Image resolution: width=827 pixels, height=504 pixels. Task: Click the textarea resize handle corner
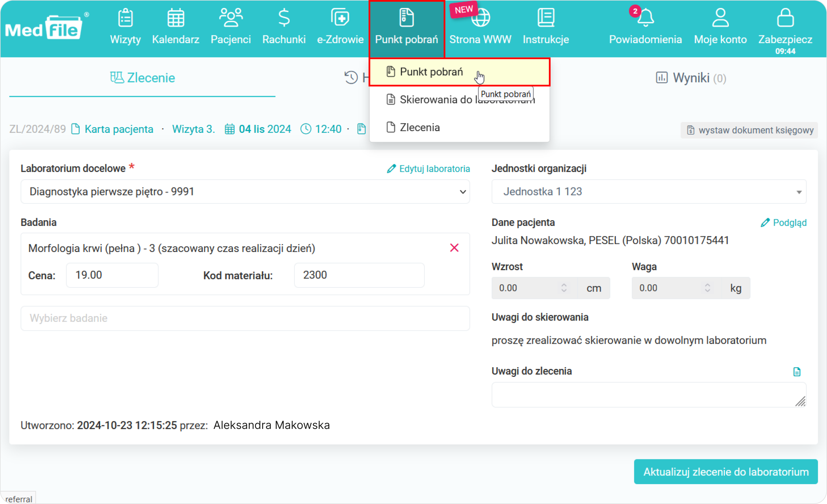click(x=801, y=402)
